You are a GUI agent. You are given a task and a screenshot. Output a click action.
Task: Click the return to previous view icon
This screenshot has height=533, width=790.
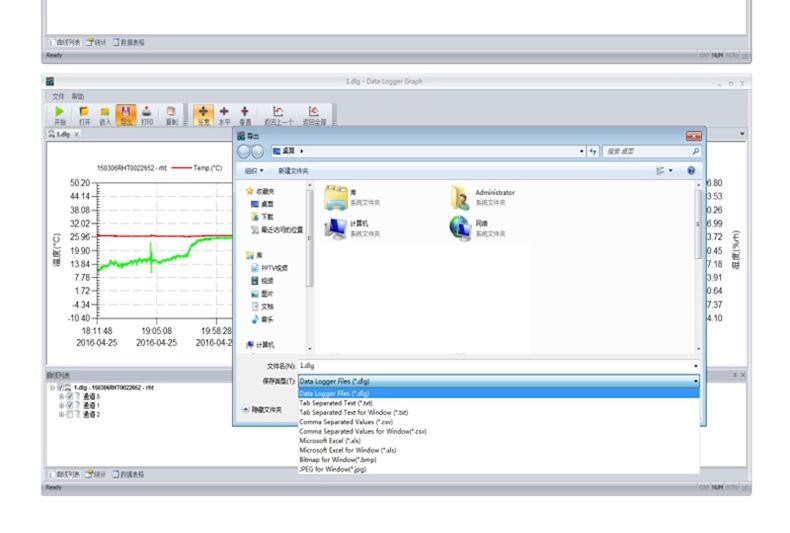tap(278, 113)
